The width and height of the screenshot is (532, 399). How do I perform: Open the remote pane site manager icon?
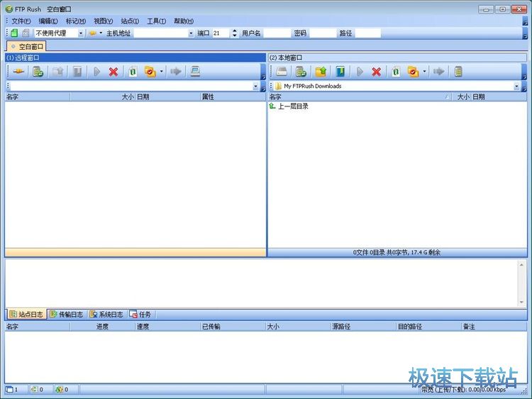pos(38,72)
